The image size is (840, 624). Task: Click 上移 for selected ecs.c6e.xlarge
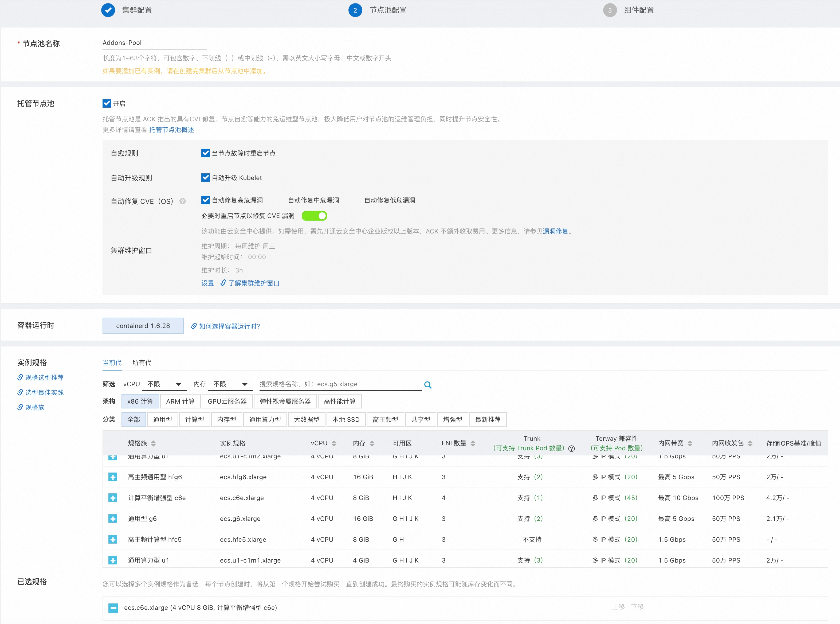click(618, 607)
